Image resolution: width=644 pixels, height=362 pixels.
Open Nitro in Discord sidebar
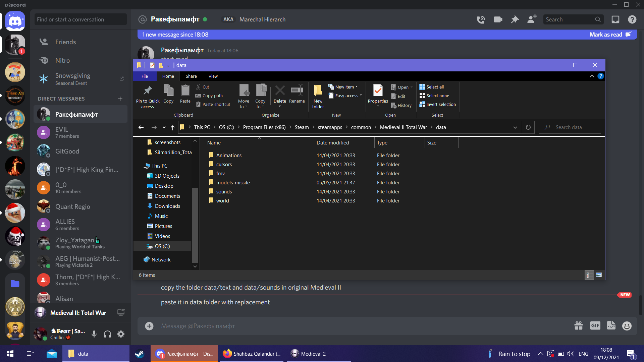[80, 60]
